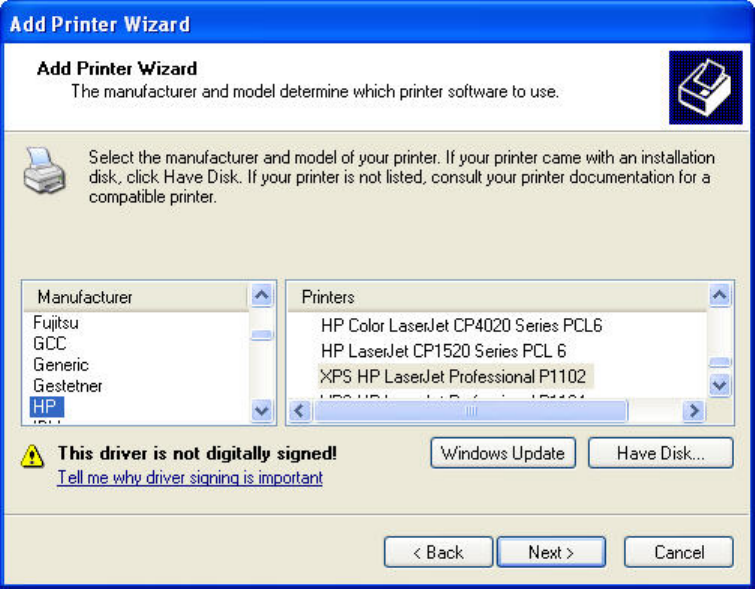Proceed with the Next button
755x589 pixels.
click(551, 552)
